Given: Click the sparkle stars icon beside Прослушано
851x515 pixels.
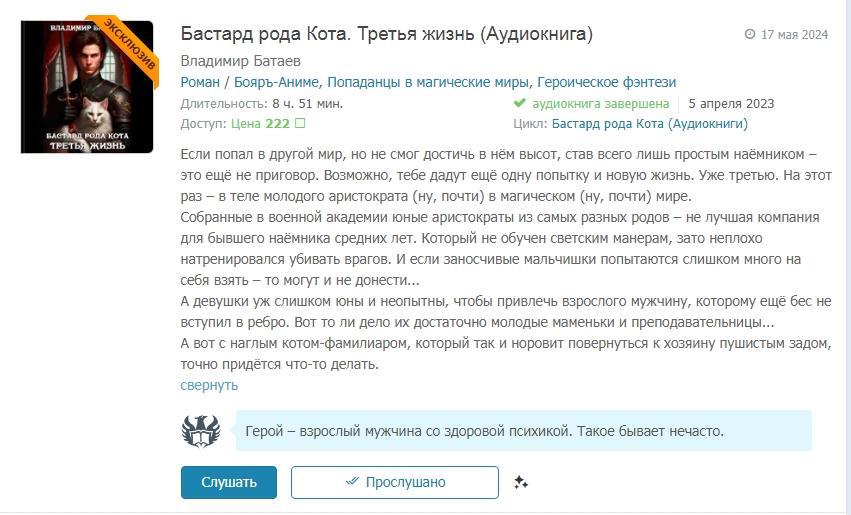Looking at the screenshot, I should pyautogui.click(x=520, y=482).
